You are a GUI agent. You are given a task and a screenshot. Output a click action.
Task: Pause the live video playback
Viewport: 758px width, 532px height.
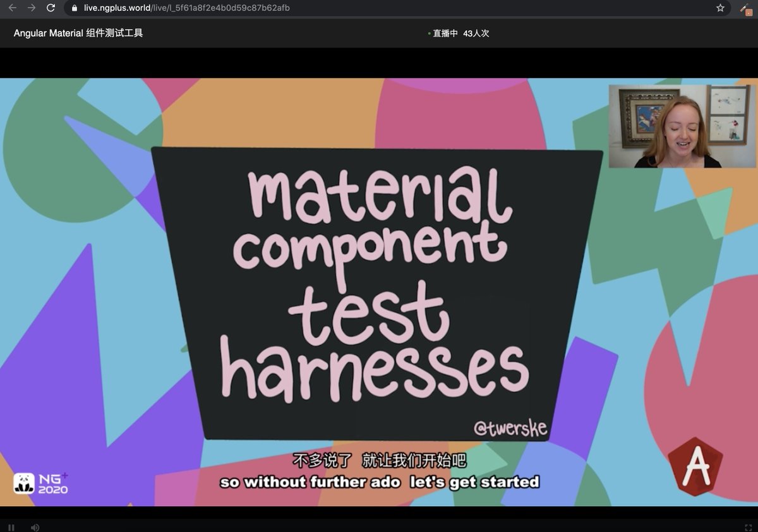(11, 527)
